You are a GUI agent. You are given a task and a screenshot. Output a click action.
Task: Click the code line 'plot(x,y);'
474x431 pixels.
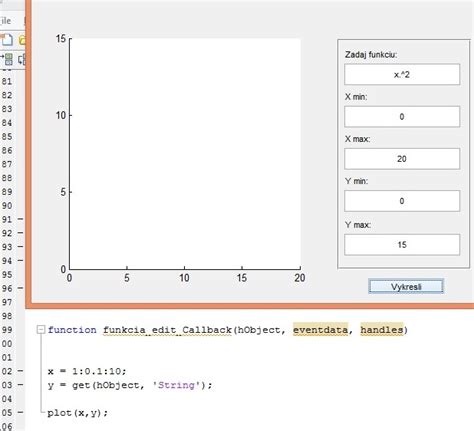click(x=78, y=413)
